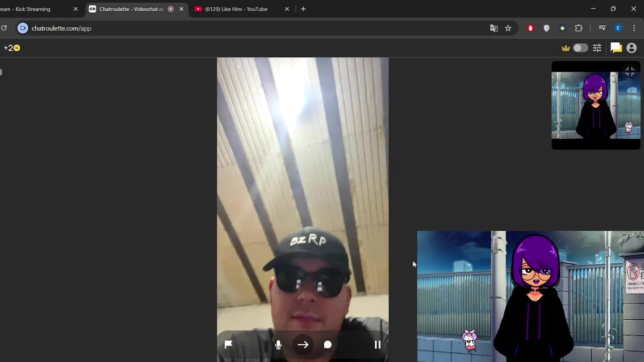The image size is (644, 362).
Task: Click the crown premium icon
Action: pyautogui.click(x=566, y=48)
